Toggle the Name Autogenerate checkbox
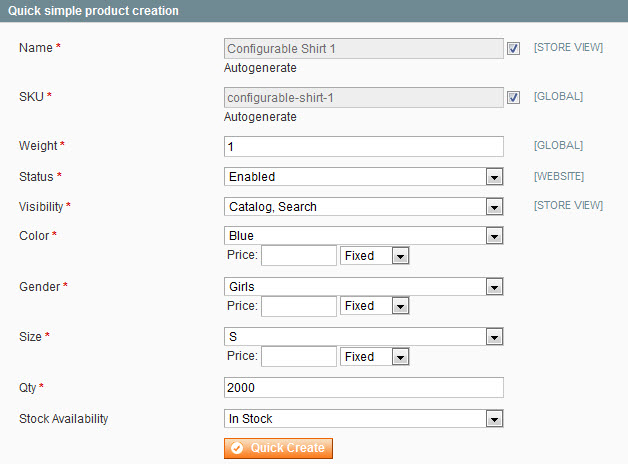 pyautogui.click(x=513, y=48)
